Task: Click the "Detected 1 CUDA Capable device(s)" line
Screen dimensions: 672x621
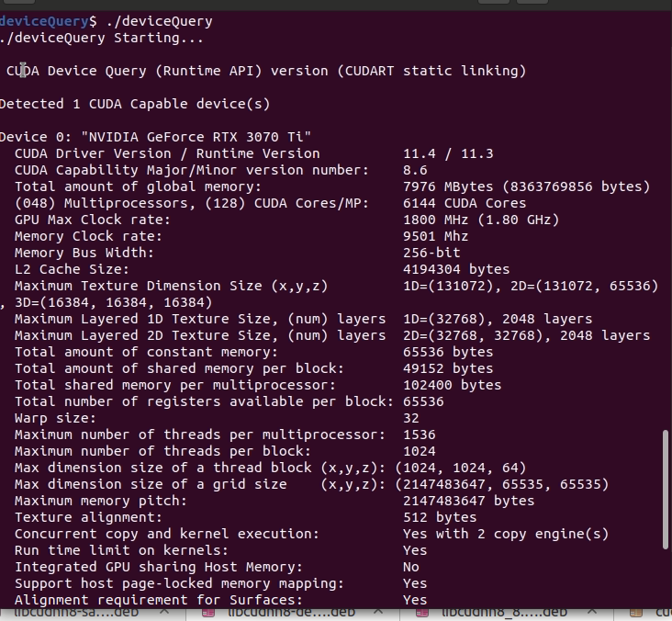Action: point(134,104)
